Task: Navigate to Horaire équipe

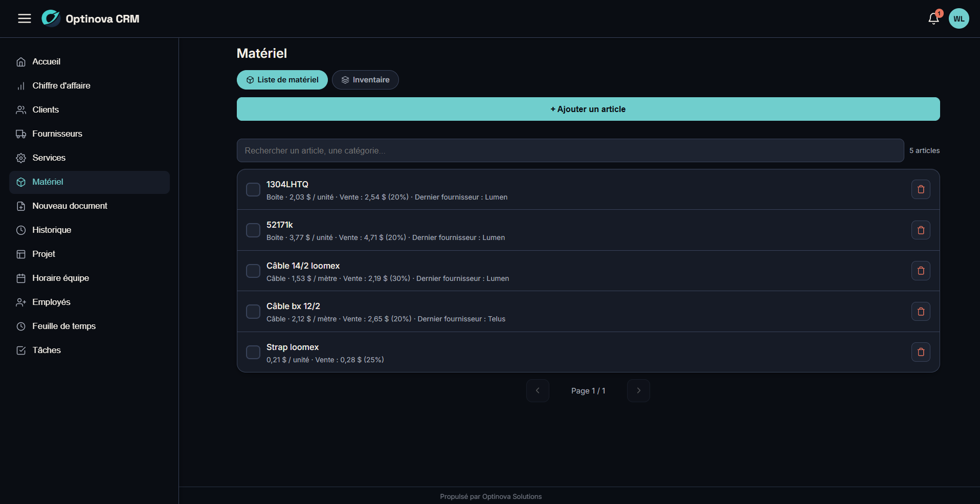Action: click(90, 278)
